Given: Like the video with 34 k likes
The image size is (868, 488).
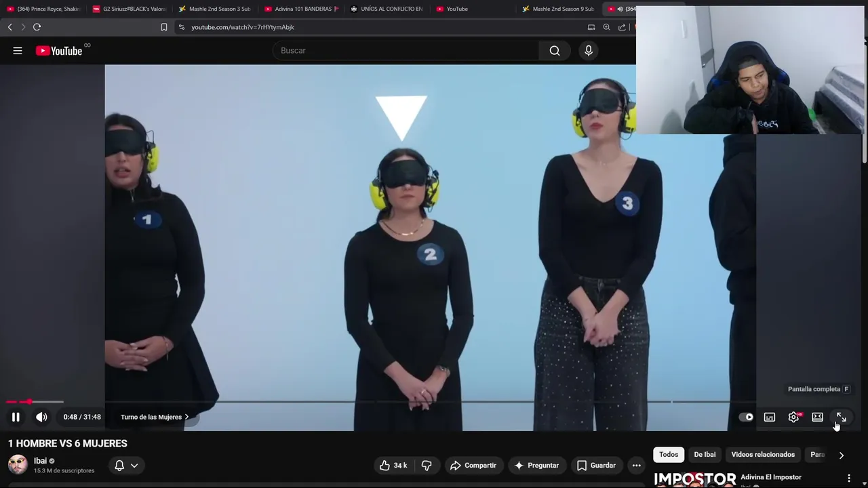Looking at the screenshot, I should (x=393, y=466).
